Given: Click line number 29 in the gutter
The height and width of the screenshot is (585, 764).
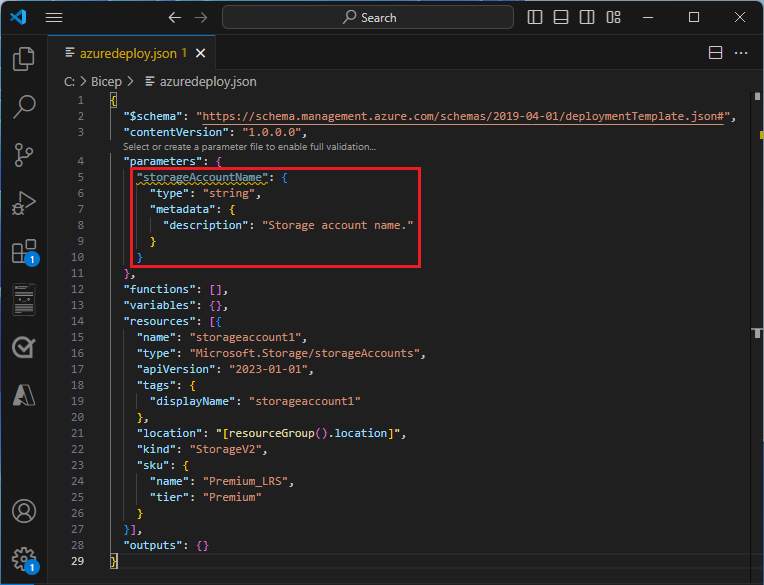Looking at the screenshot, I should 77,561.
